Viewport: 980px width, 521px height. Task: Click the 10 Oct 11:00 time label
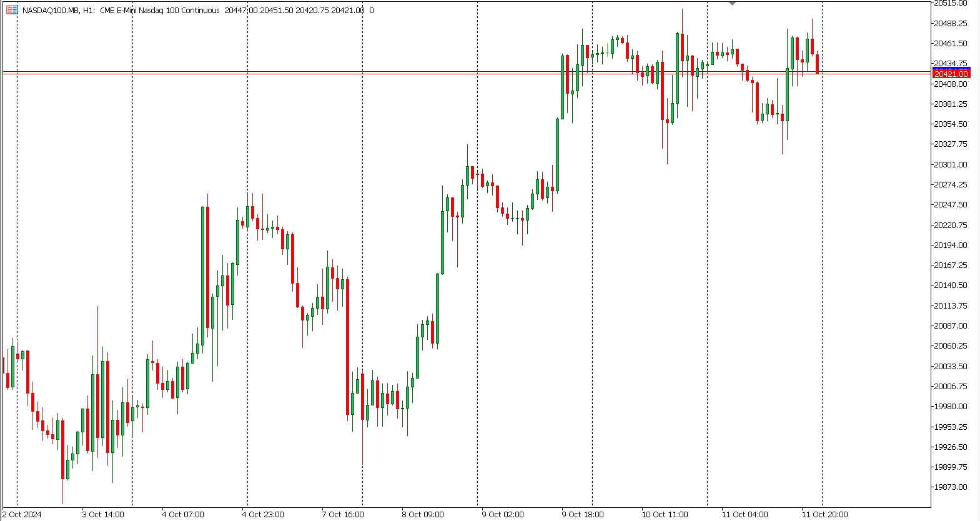tap(665, 515)
